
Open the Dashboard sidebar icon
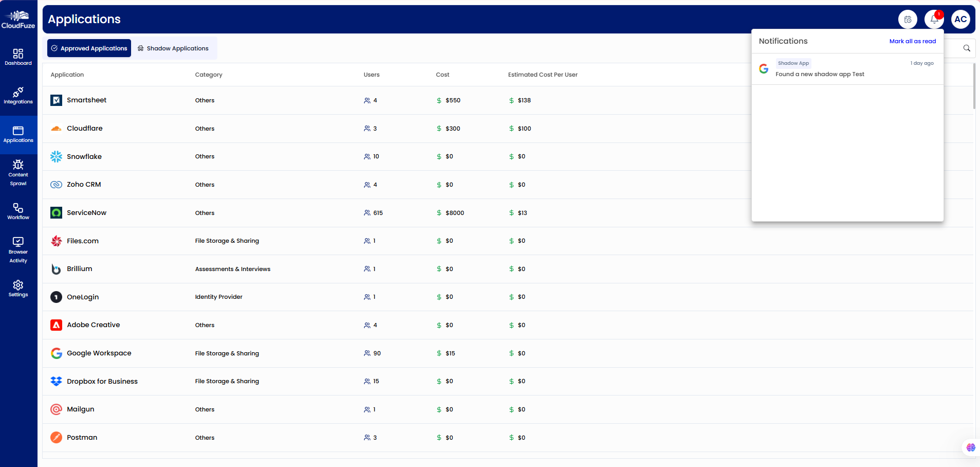(18, 57)
